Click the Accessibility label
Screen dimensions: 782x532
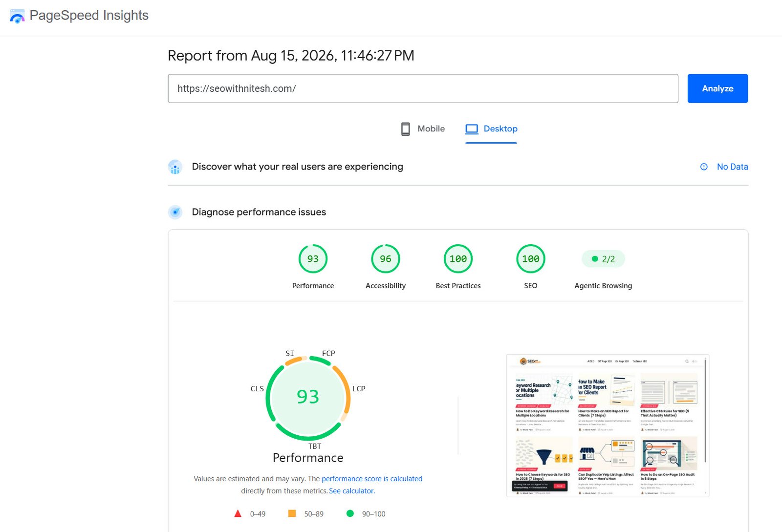[386, 286]
